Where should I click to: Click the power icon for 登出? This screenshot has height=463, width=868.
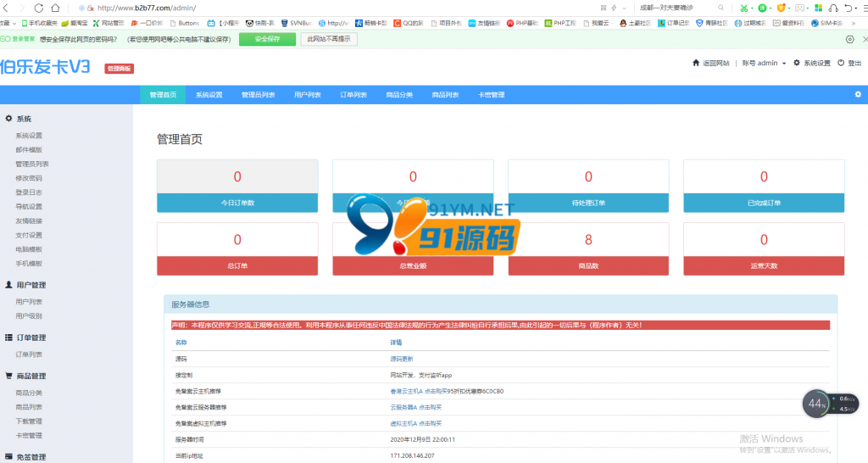click(841, 63)
